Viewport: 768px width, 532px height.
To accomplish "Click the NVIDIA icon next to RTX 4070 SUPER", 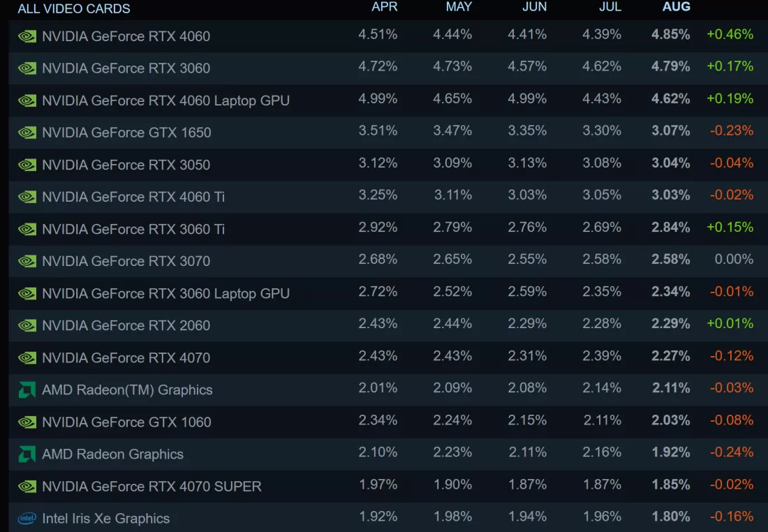I will (27, 487).
